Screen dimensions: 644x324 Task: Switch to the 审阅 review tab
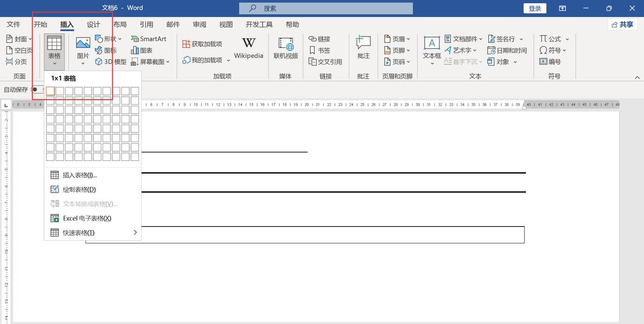[x=200, y=25]
